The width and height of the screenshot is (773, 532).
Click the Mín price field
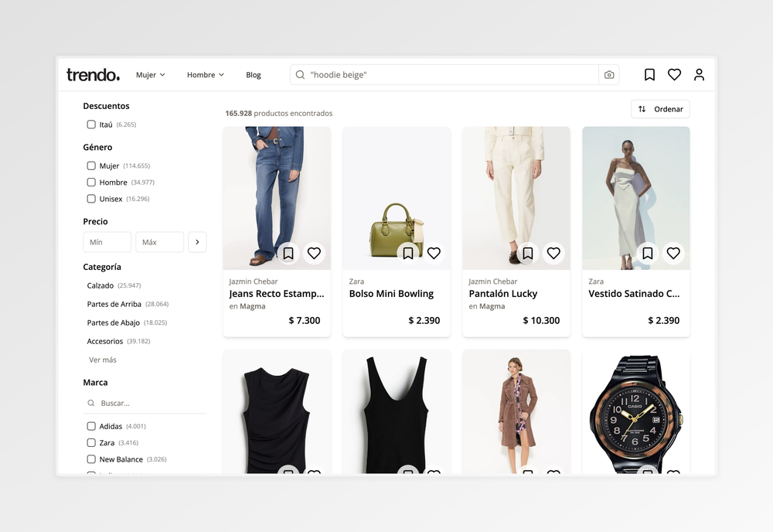pyautogui.click(x=107, y=242)
